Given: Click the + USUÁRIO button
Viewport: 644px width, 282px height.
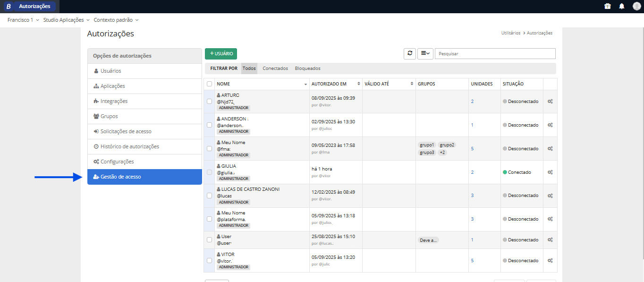Looking at the screenshot, I should click(221, 54).
